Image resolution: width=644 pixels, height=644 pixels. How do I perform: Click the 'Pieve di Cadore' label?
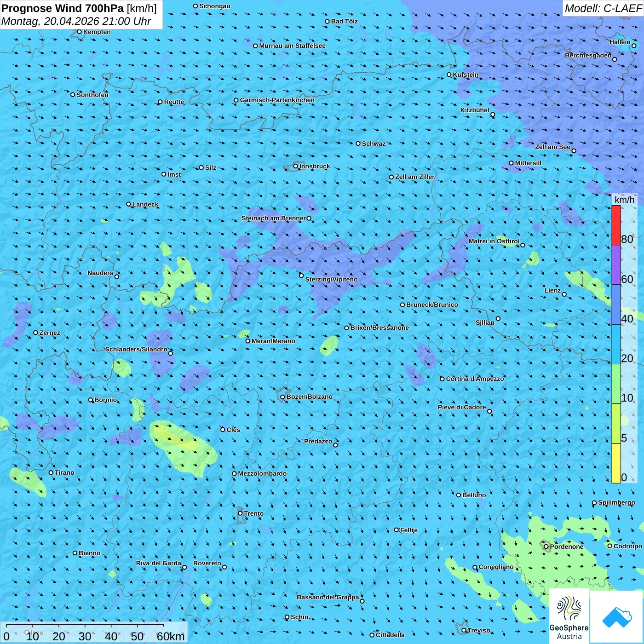pos(462,407)
